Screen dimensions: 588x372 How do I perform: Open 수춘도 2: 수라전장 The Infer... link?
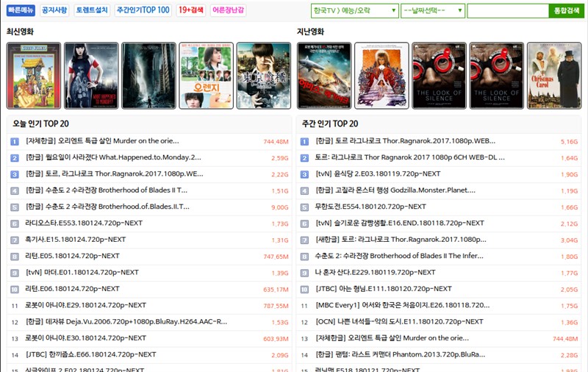(x=399, y=256)
